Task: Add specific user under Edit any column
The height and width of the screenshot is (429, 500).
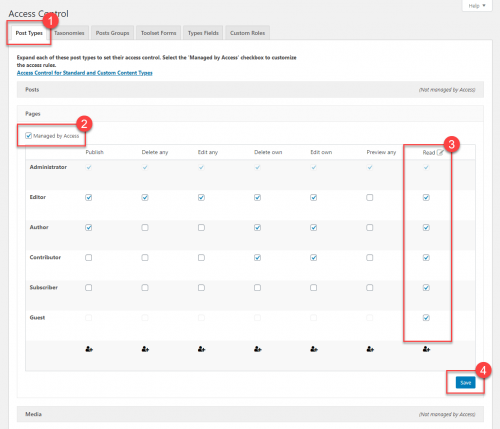Action: (x=201, y=349)
